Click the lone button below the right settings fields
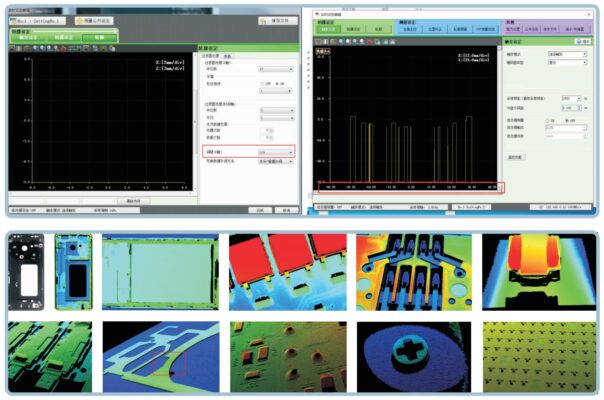This screenshot has width=604, height=400. click(x=515, y=157)
